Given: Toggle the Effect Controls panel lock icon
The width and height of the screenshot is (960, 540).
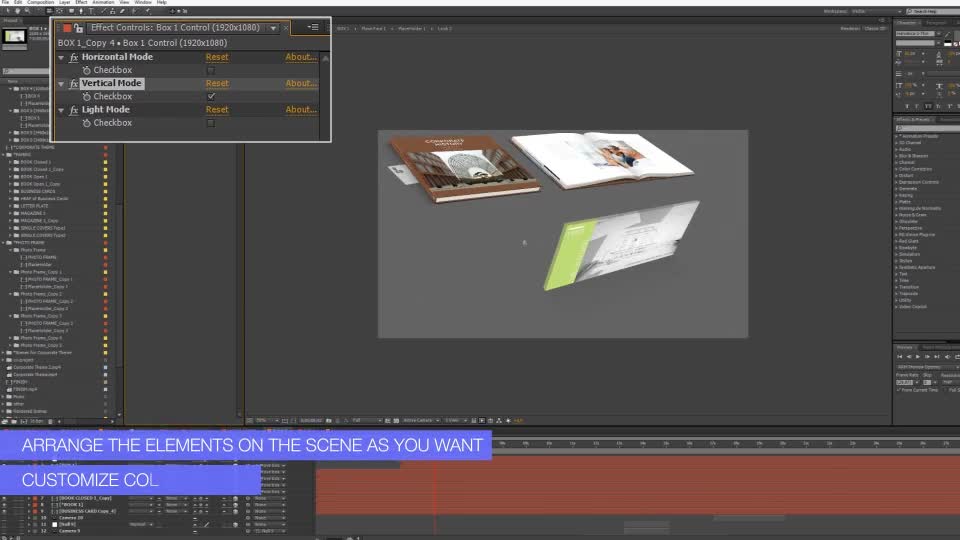Looking at the screenshot, I should pos(78,28).
